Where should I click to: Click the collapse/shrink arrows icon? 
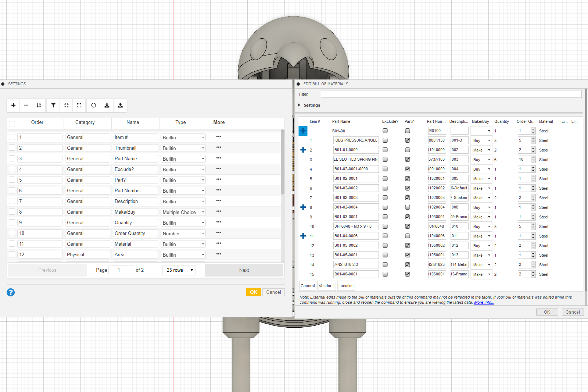[67, 105]
